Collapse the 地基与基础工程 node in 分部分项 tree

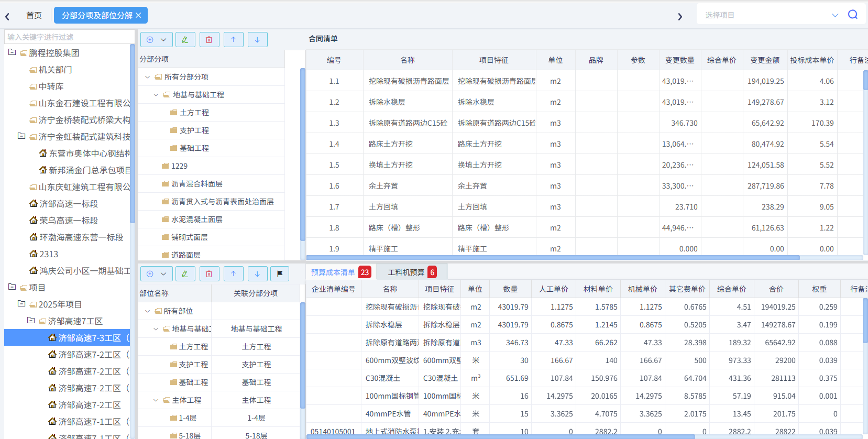[156, 95]
